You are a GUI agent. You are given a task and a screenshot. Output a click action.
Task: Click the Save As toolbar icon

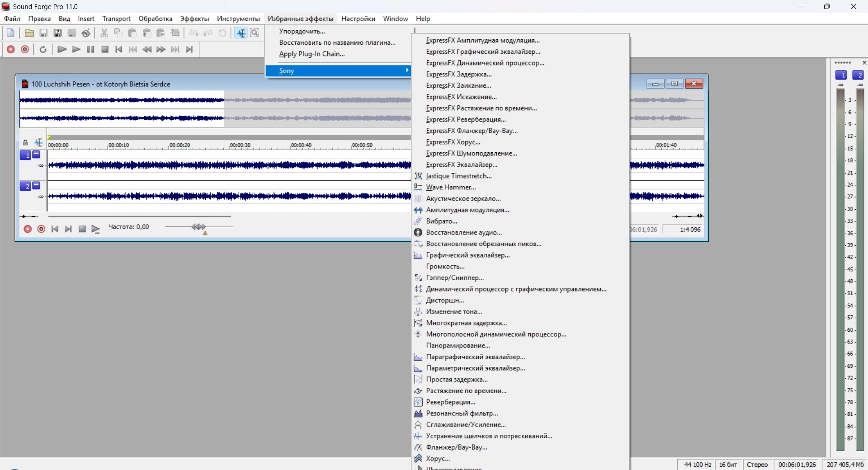tap(58, 33)
